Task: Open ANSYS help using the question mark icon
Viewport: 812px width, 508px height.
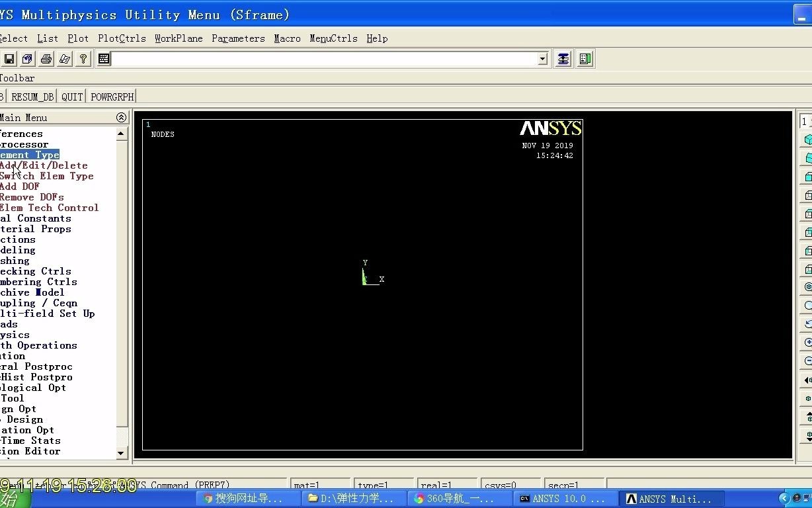Action: point(83,59)
